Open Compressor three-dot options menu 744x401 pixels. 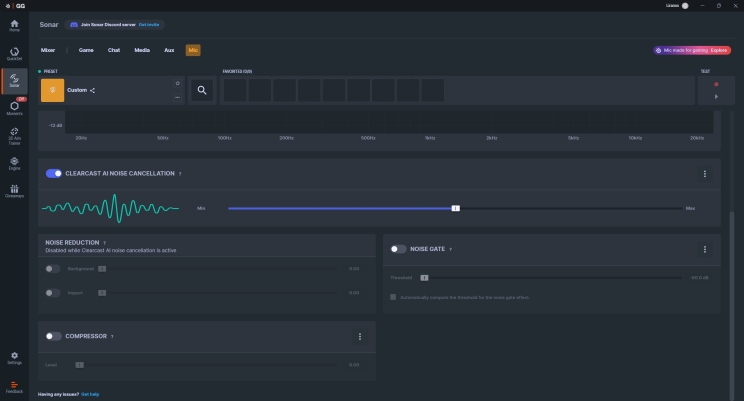[x=359, y=336]
